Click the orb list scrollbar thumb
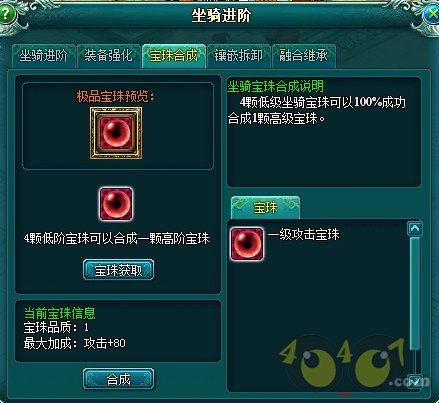439x403 pixels. click(415, 294)
